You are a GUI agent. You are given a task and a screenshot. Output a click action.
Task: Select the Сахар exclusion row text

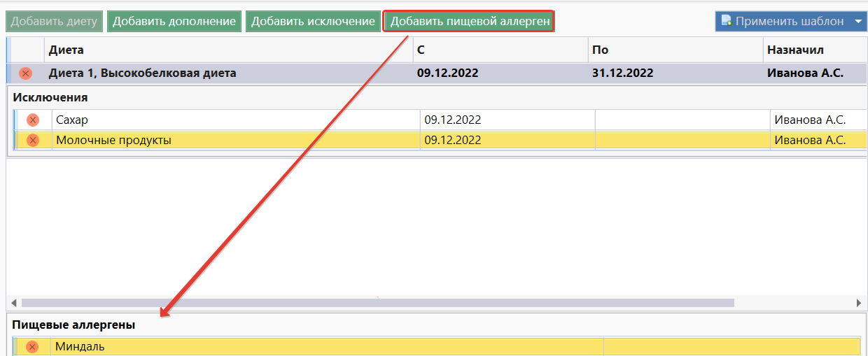click(x=72, y=120)
